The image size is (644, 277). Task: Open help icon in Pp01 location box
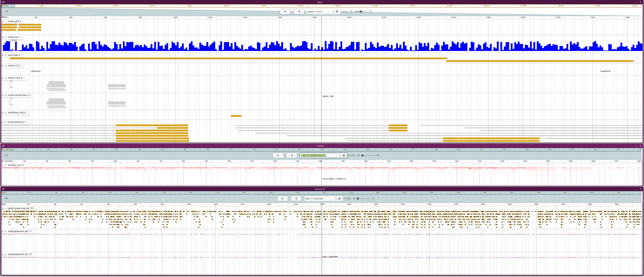click(x=339, y=199)
